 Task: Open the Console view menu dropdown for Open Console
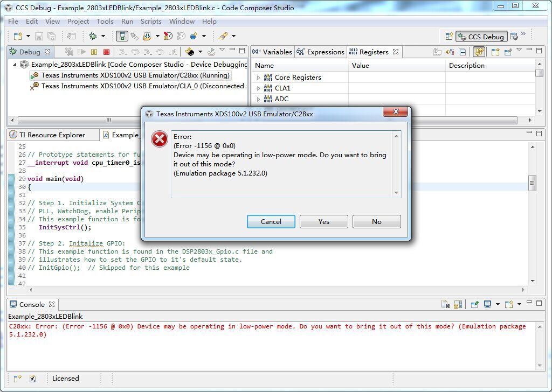click(x=519, y=304)
